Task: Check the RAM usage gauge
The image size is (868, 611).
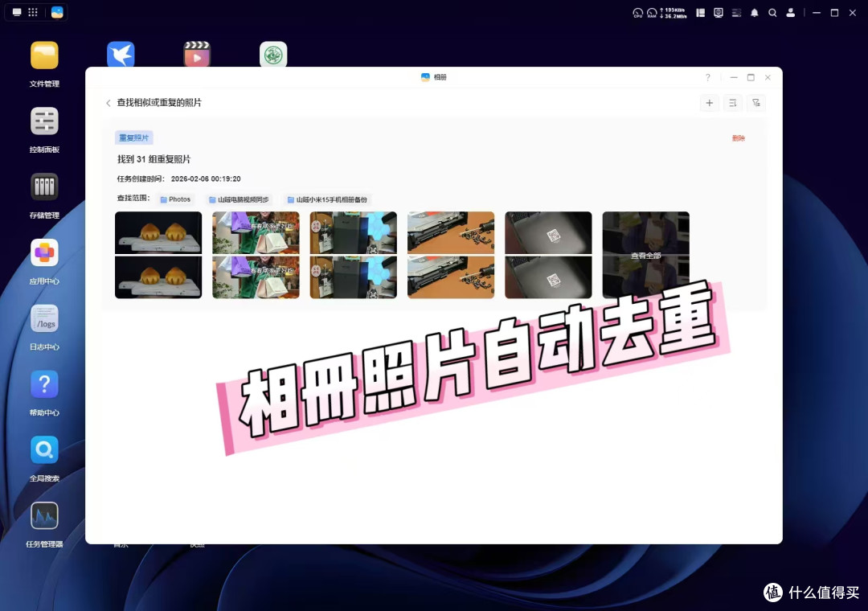Action: [652, 13]
